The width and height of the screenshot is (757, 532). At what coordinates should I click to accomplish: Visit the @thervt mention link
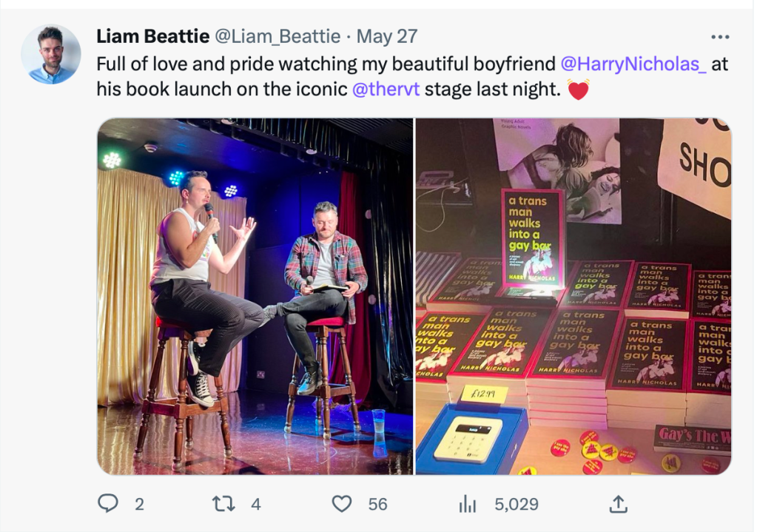tap(387, 89)
